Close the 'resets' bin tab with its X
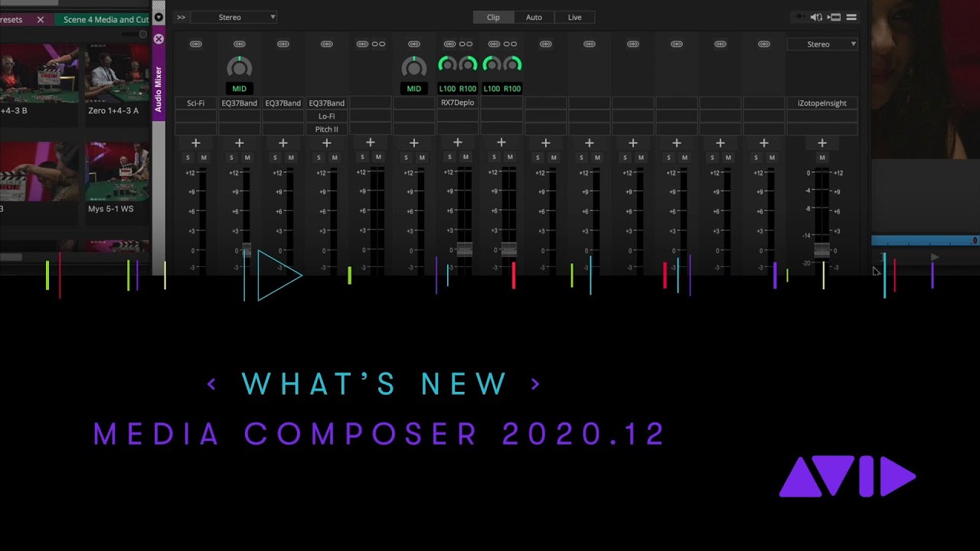The image size is (980, 551). click(41, 19)
